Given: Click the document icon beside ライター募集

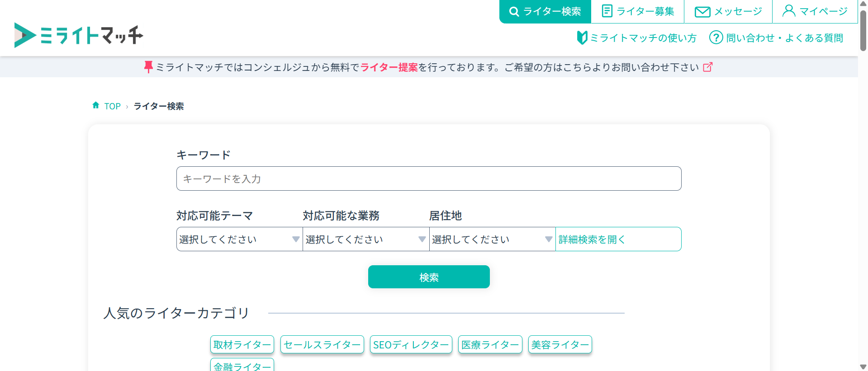Looking at the screenshot, I should coord(607,11).
